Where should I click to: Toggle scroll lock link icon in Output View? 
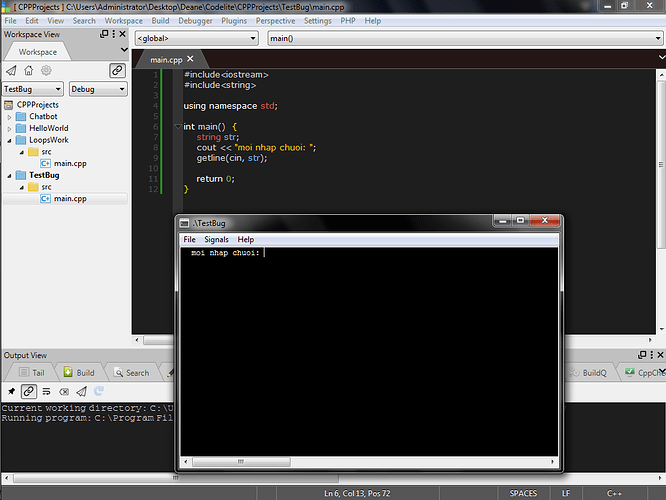point(29,391)
